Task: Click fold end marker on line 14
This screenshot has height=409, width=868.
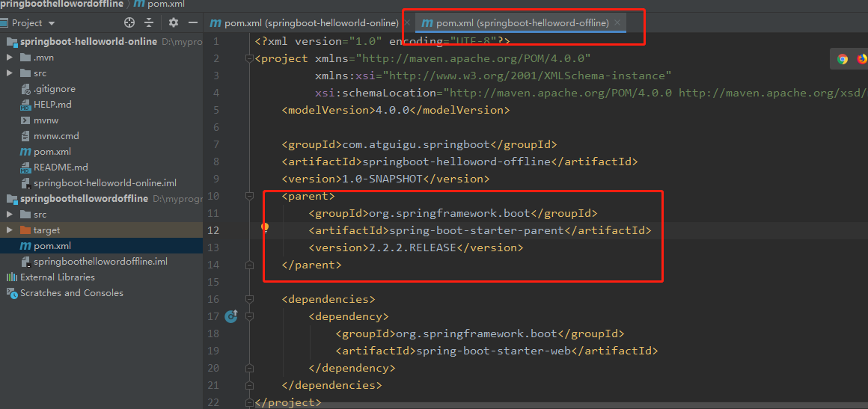Action: tap(249, 265)
